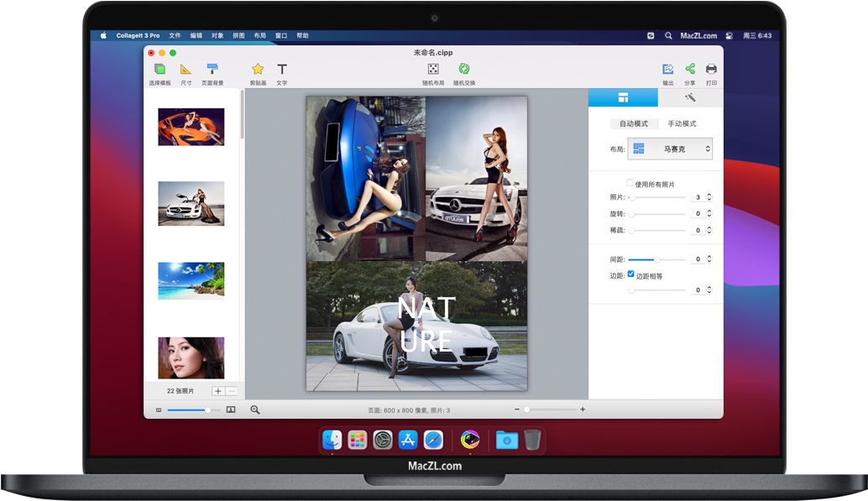
Task: Click the small thumbnail size icon
Action: point(159,410)
